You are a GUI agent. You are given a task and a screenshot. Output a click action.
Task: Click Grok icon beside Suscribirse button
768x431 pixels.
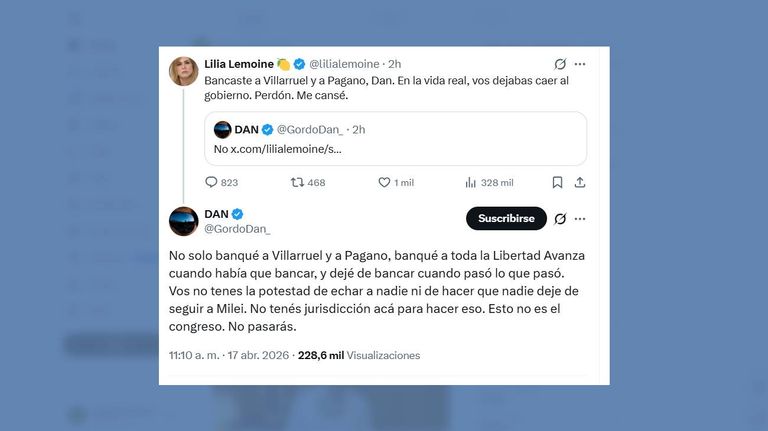click(x=560, y=218)
